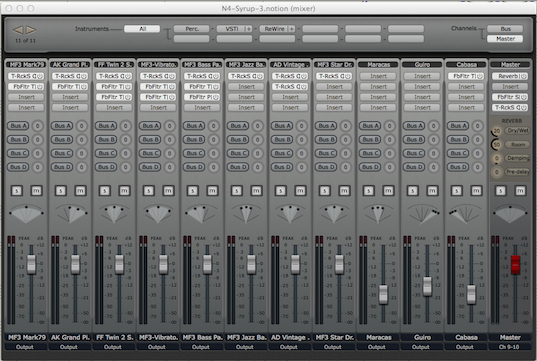Show Master channel
537x361 pixels.
coord(505,39)
